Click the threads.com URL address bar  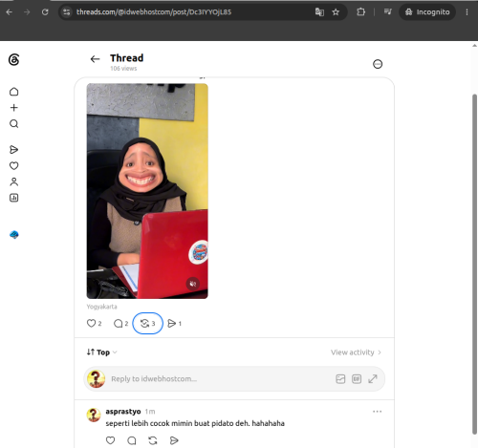pos(154,12)
